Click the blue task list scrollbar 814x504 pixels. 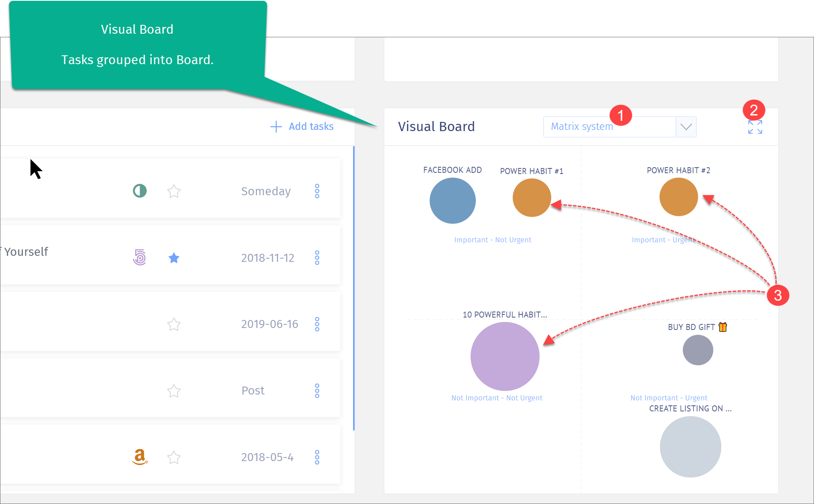[x=353, y=288]
